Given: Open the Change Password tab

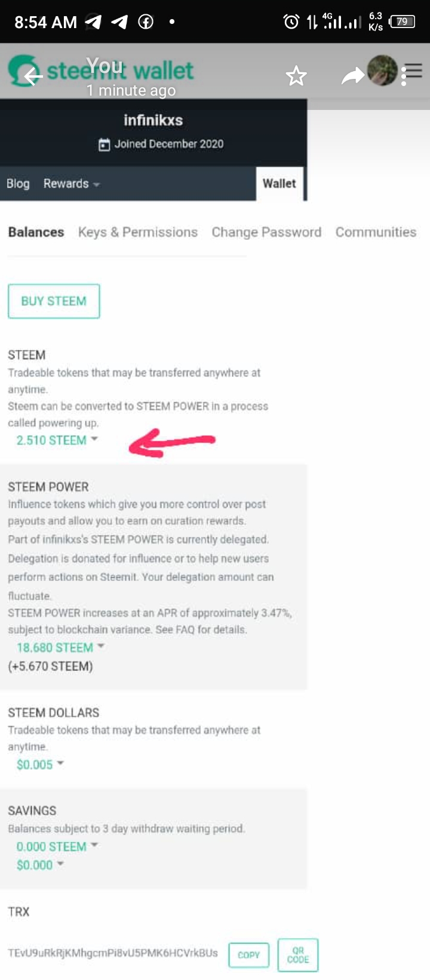Looking at the screenshot, I should coord(266,232).
